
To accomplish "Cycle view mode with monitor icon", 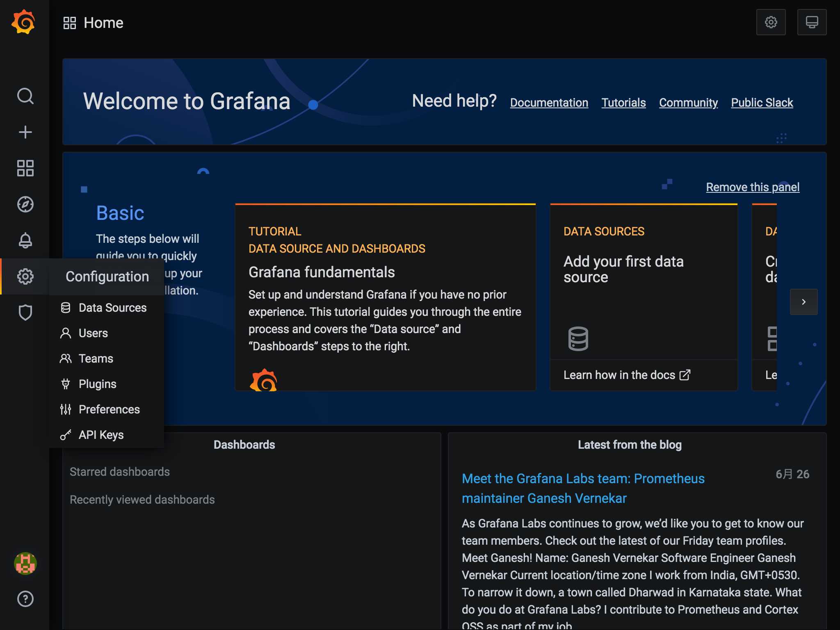I will tap(811, 22).
